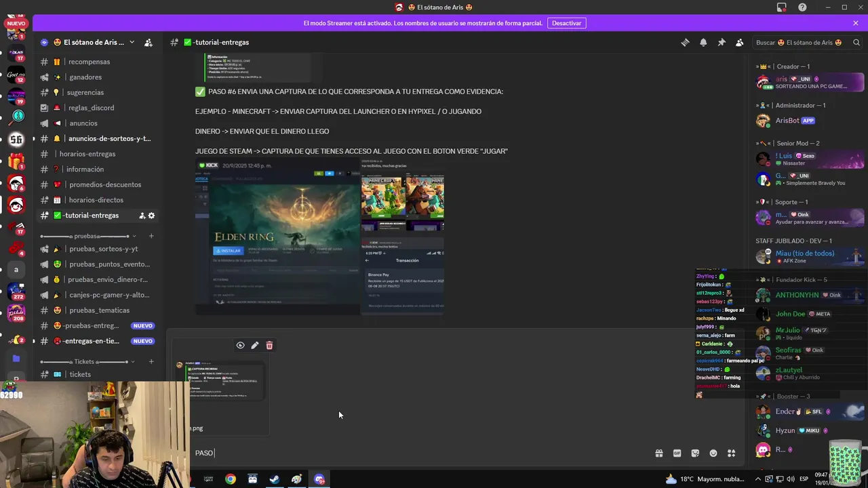Open the apps launcher icon in message bar

tap(731, 453)
